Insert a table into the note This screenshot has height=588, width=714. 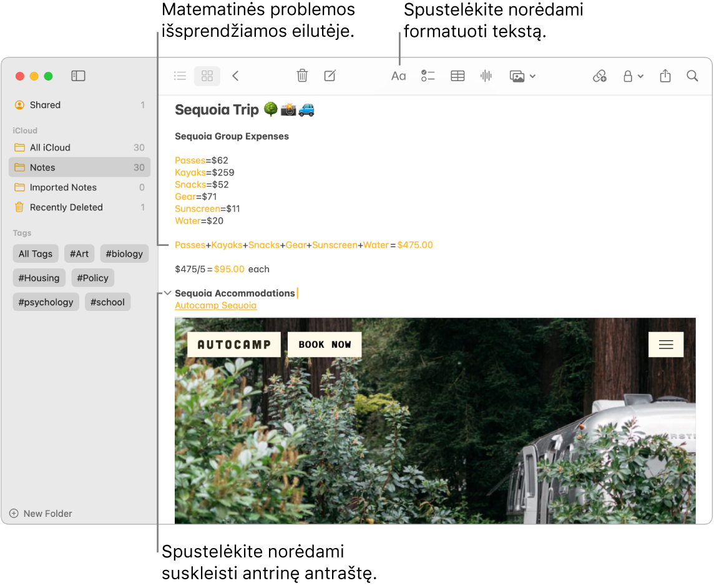pos(457,76)
